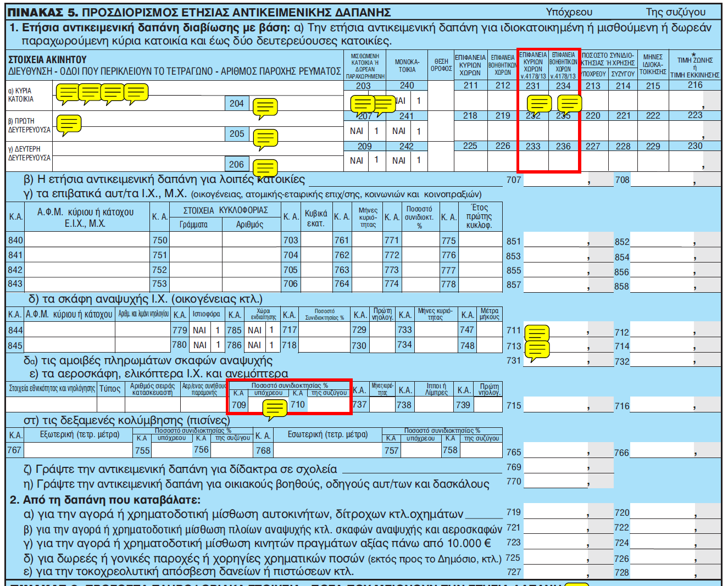Tick Ιστιοφόρα NAI box for code 779

(x=218, y=330)
